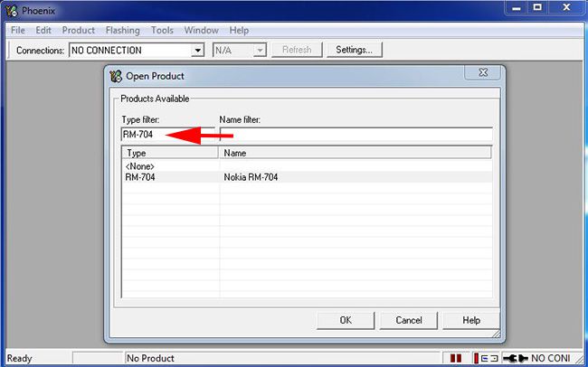Open the Window menu
The width and height of the screenshot is (588, 367).
click(202, 31)
